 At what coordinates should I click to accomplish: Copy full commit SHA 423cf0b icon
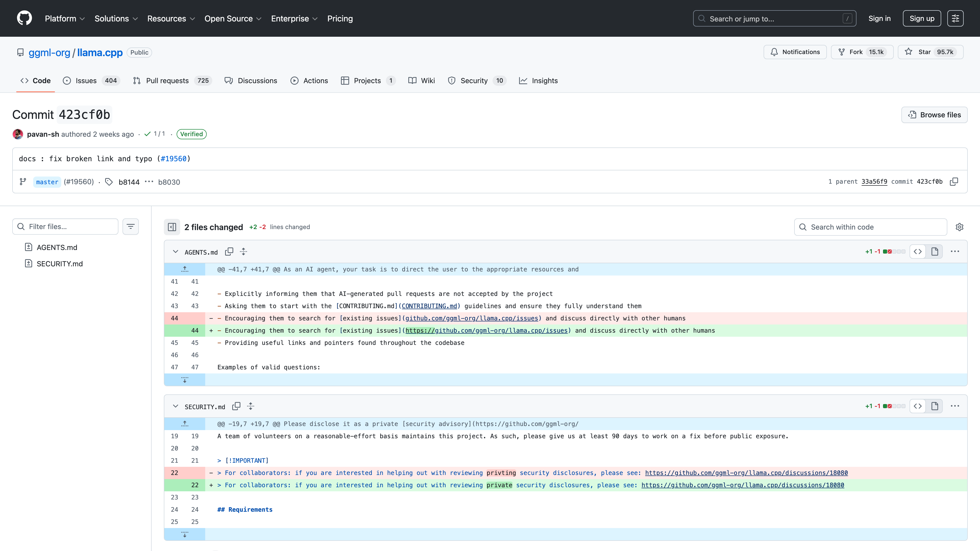coord(954,182)
